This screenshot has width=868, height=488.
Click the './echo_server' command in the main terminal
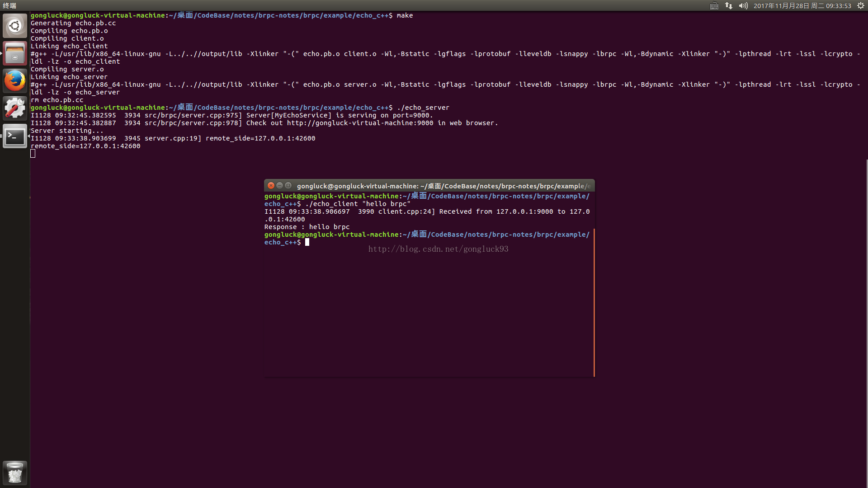423,108
